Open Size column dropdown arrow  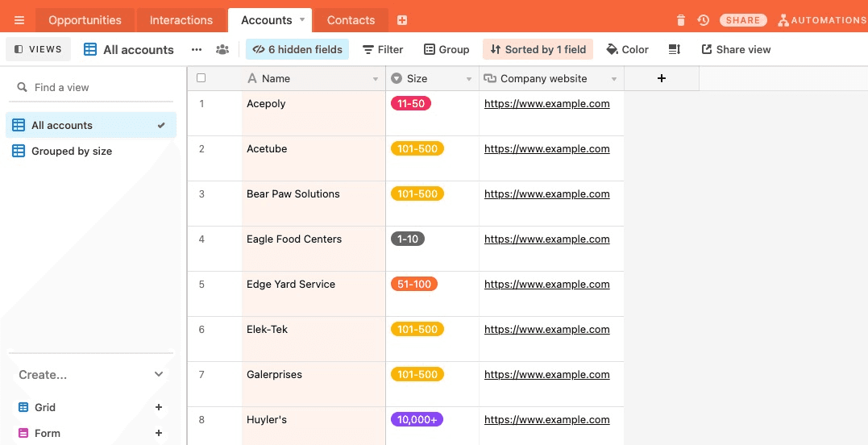point(469,79)
